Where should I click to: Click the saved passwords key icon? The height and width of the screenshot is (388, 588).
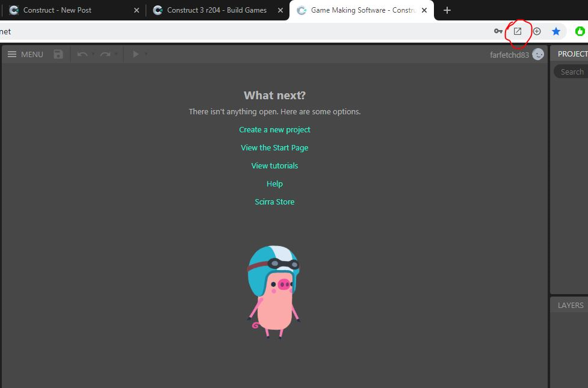498,31
